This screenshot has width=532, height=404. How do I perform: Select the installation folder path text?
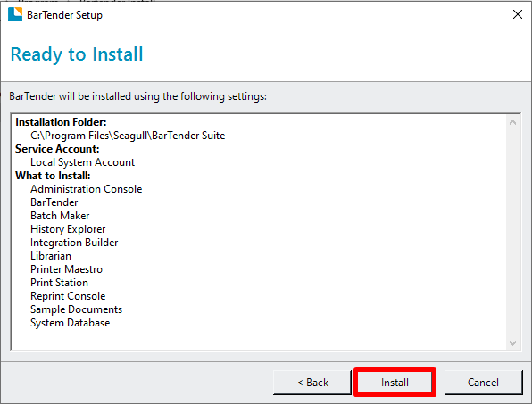pos(128,136)
